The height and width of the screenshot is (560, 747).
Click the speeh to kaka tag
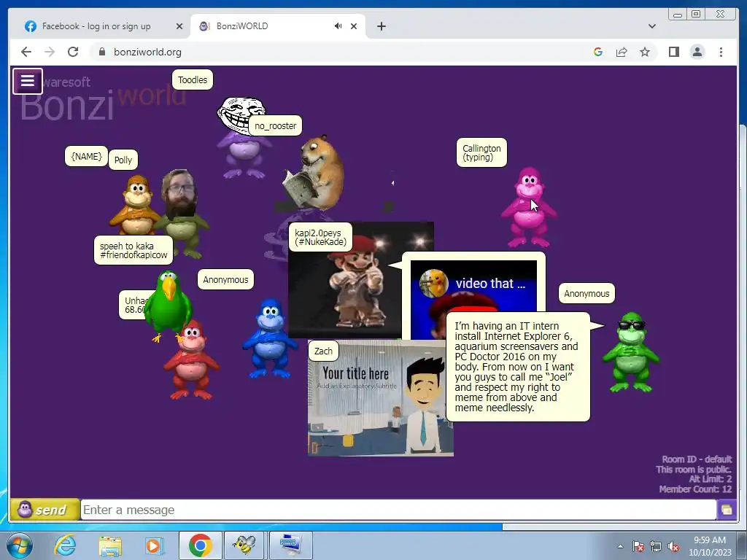[x=133, y=251]
